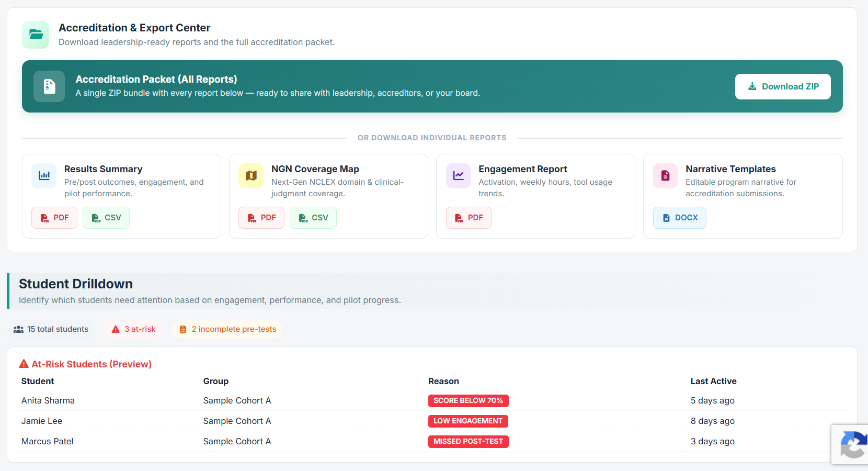
Task: Click the clipboard icon in the incomplete pre-tests chip
Action: 183,329
